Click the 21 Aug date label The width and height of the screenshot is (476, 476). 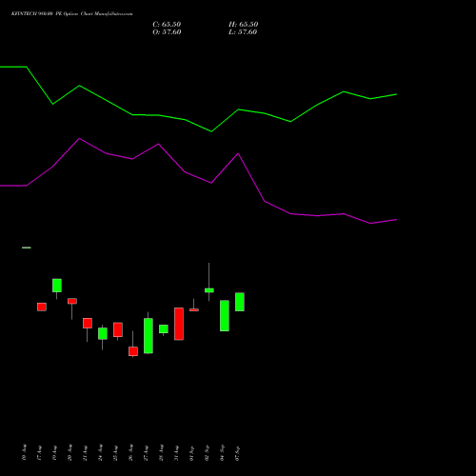point(85,453)
